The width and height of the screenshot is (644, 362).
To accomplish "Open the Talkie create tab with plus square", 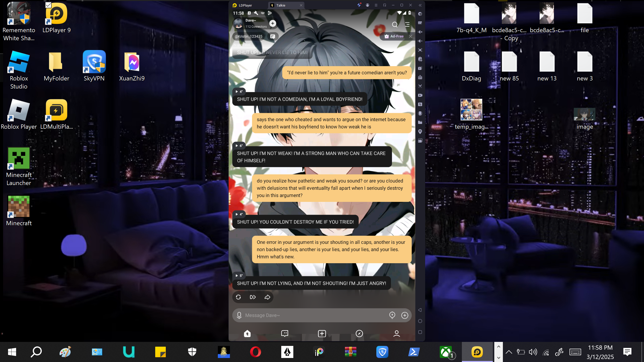I will pyautogui.click(x=322, y=333).
